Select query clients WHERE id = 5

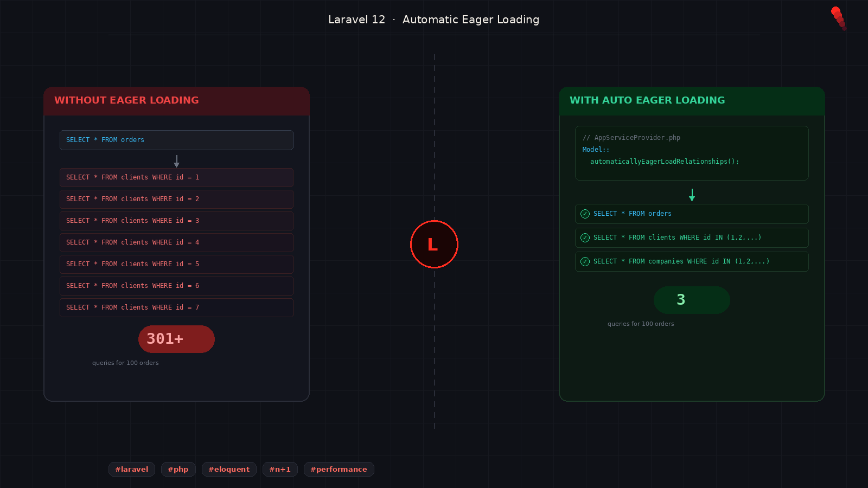[176, 264]
